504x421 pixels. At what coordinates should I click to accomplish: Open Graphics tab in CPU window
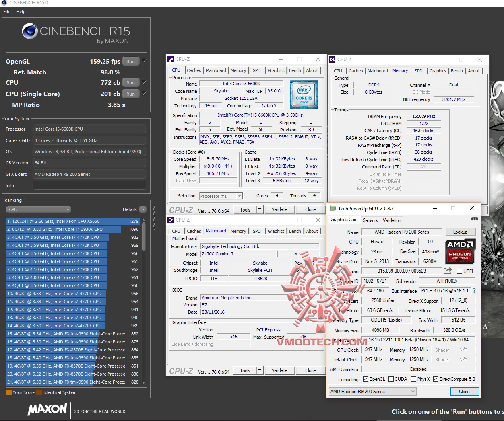click(x=276, y=70)
